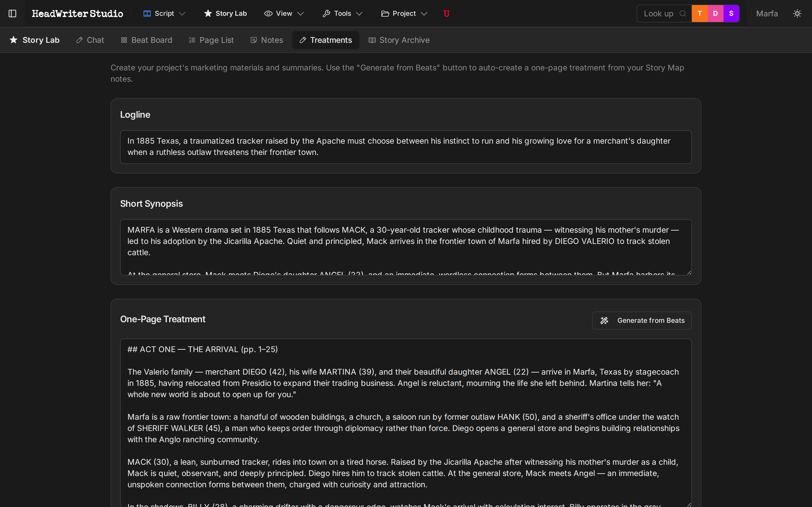The width and height of the screenshot is (812, 507).
Task: Select the pink D badge
Action: [715, 14]
